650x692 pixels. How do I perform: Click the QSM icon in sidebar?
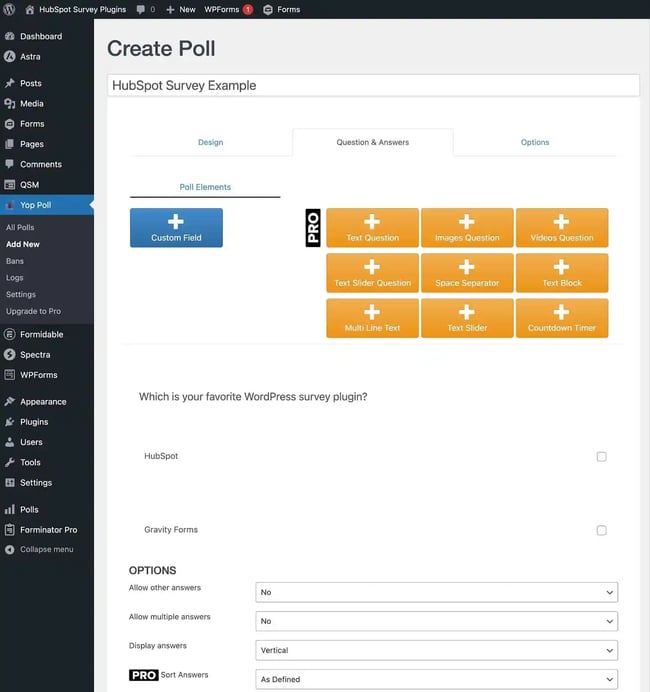pos(10,184)
